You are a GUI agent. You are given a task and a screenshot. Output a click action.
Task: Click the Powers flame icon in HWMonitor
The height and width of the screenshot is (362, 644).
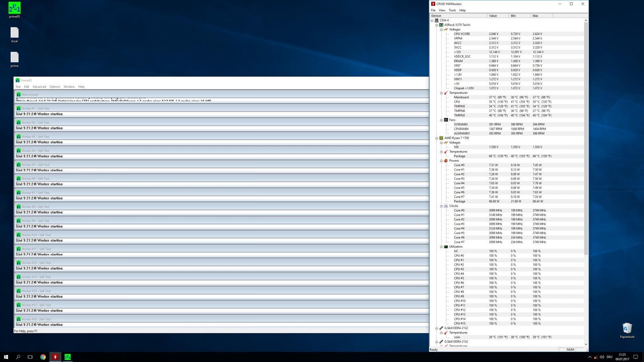coord(446,160)
